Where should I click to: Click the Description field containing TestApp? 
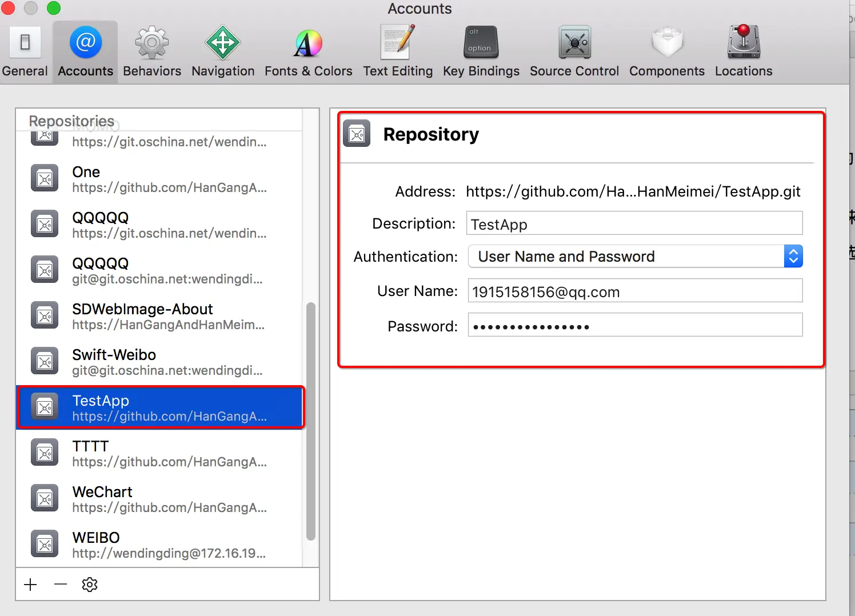pos(634,223)
